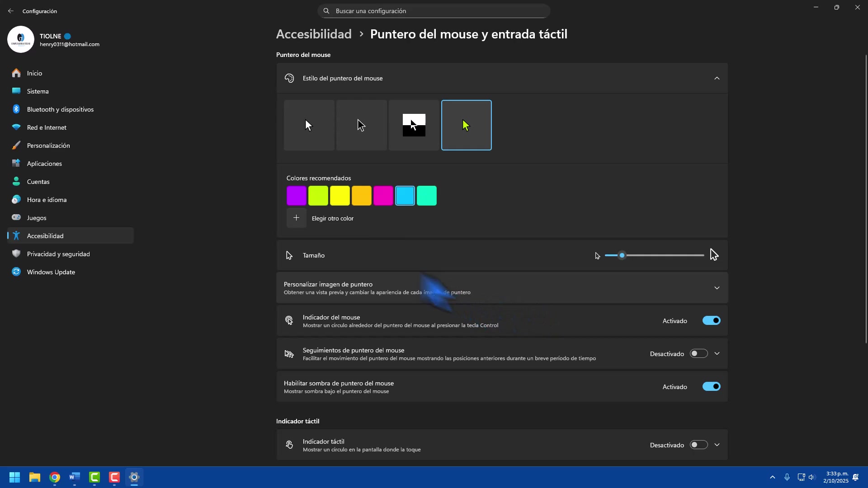Screen dimensions: 868x488
Task: Go to Personalización settings
Action: (71, 145)
